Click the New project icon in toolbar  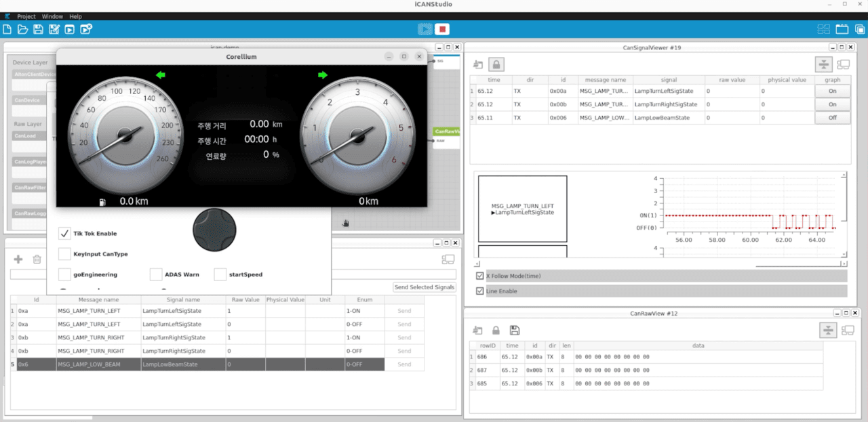pyautogui.click(x=7, y=29)
